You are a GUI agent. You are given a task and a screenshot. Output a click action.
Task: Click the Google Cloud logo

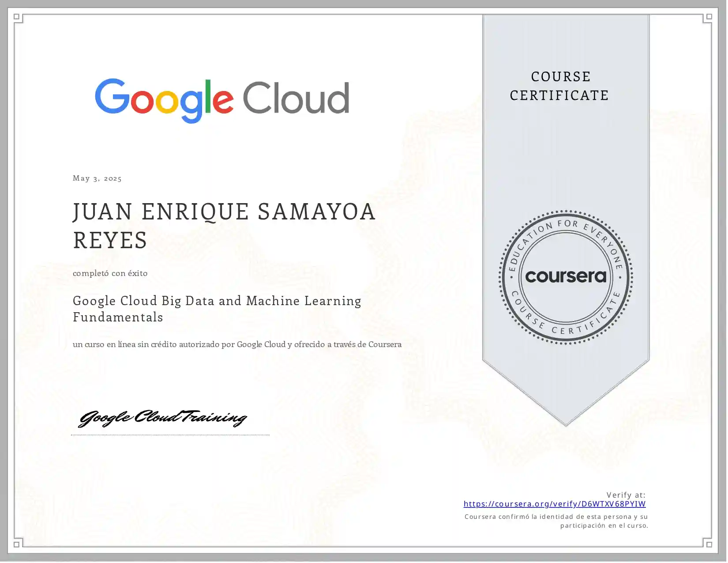pyautogui.click(x=222, y=101)
